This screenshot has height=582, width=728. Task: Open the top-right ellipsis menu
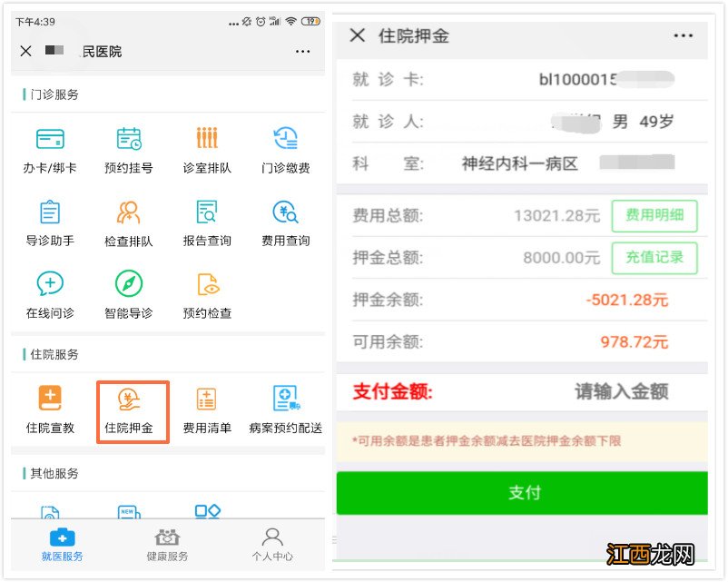click(684, 35)
